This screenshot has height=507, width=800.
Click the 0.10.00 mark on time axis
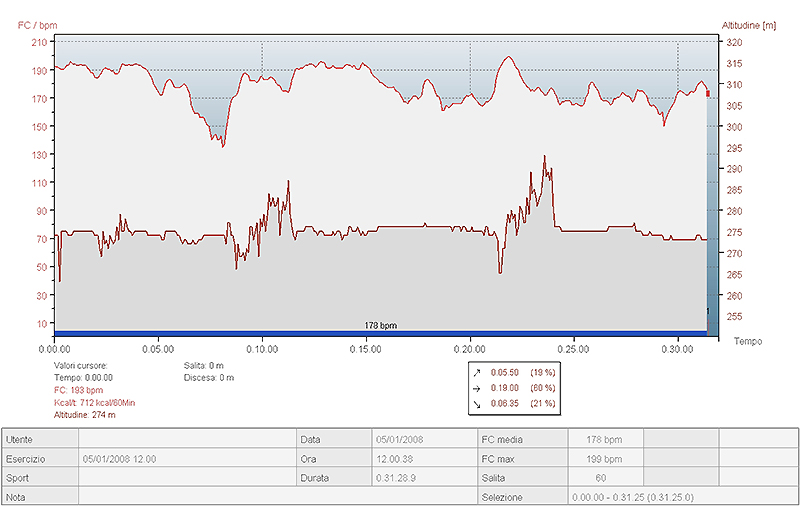pos(262,350)
